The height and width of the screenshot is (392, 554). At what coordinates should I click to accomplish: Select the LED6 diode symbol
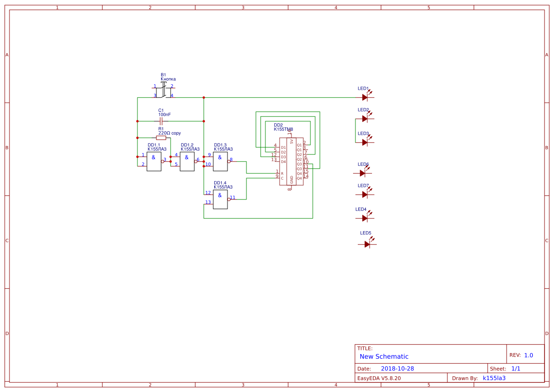click(363, 173)
